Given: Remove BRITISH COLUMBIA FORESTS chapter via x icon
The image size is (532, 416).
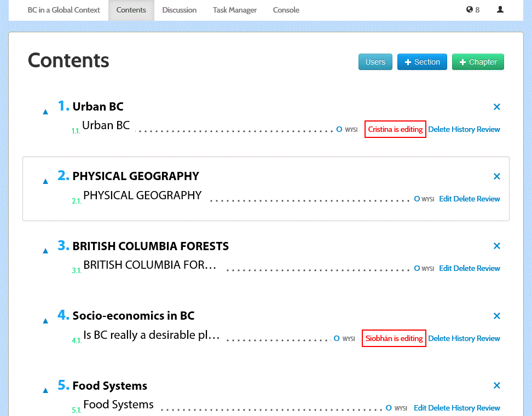Looking at the screenshot, I should 497,246.
